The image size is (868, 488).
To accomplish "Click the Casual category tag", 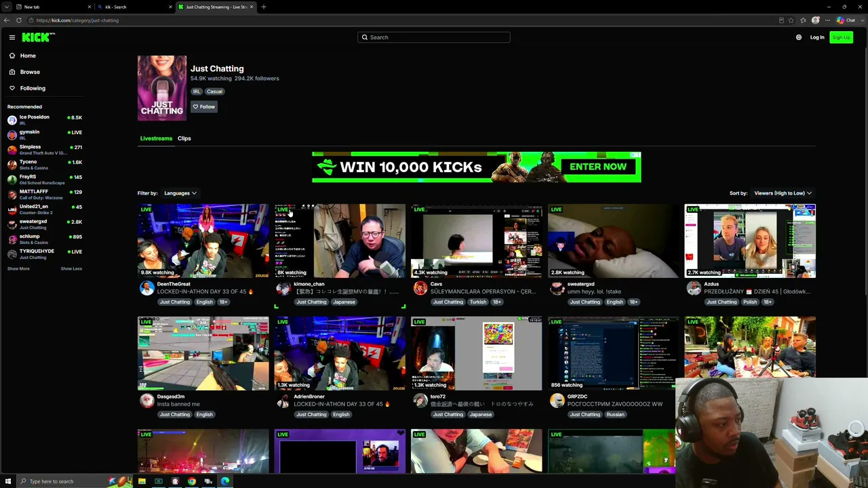I will (x=214, y=91).
